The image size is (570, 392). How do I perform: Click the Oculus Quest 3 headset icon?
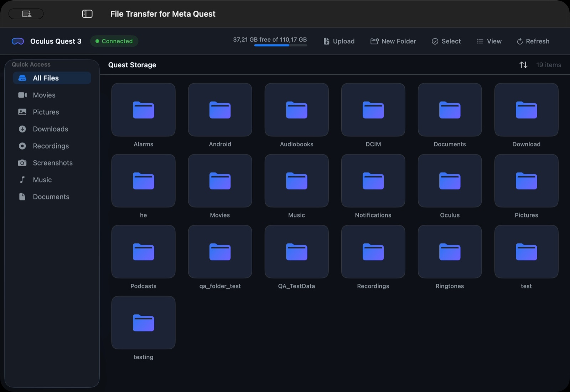18,41
